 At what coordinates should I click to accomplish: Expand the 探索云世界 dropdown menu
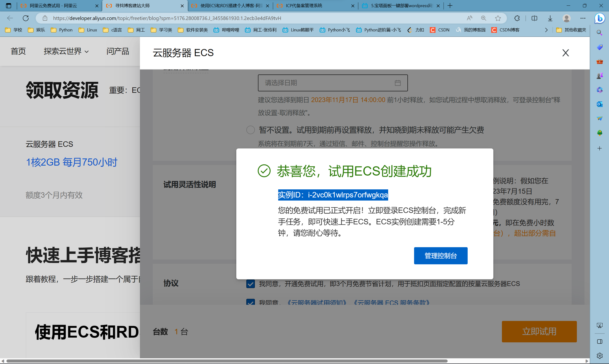(x=66, y=51)
